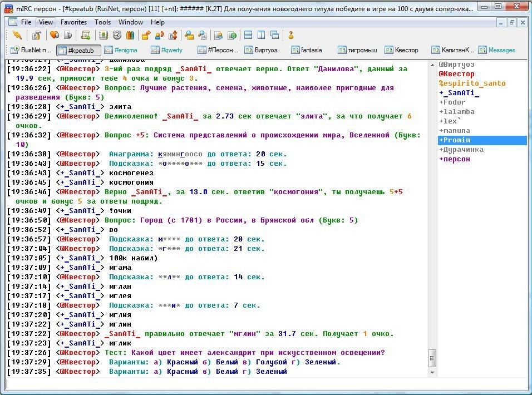The height and width of the screenshot is (395, 532).
Task: Select +персон in the nick list
Action: [x=455, y=159]
